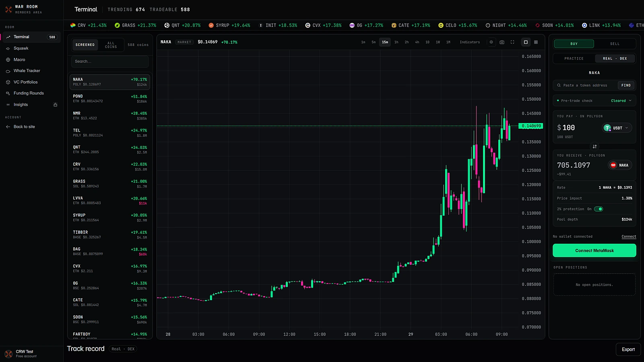Click the Export button
Screen dimensions: 644x362
click(x=628, y=350)
